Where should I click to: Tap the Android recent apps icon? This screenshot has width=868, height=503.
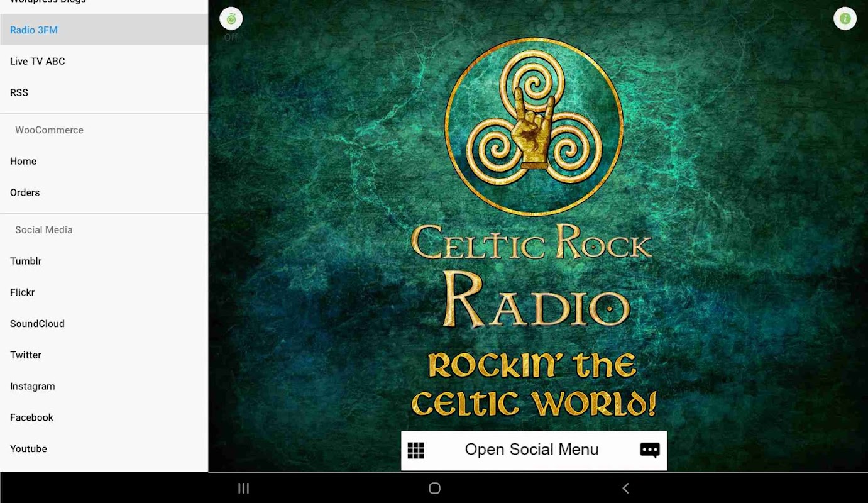[244, 488]
